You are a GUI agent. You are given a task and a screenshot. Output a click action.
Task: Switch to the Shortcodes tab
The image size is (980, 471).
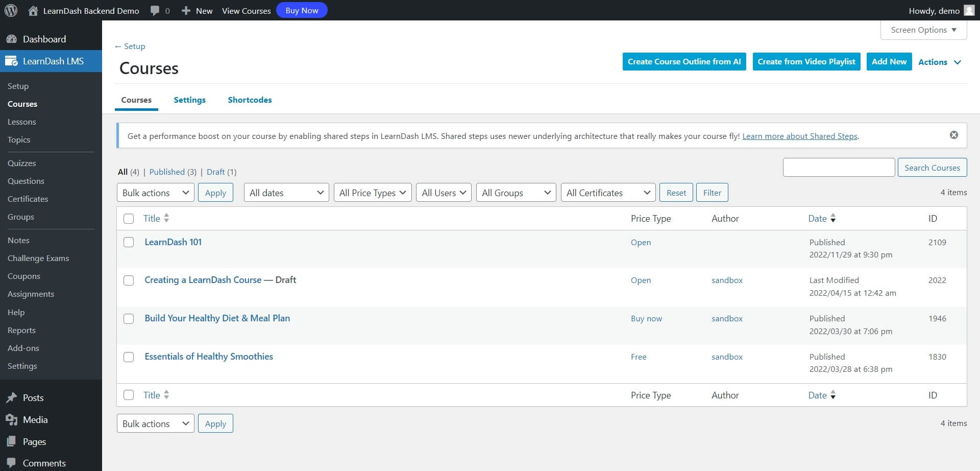(250, 100)
